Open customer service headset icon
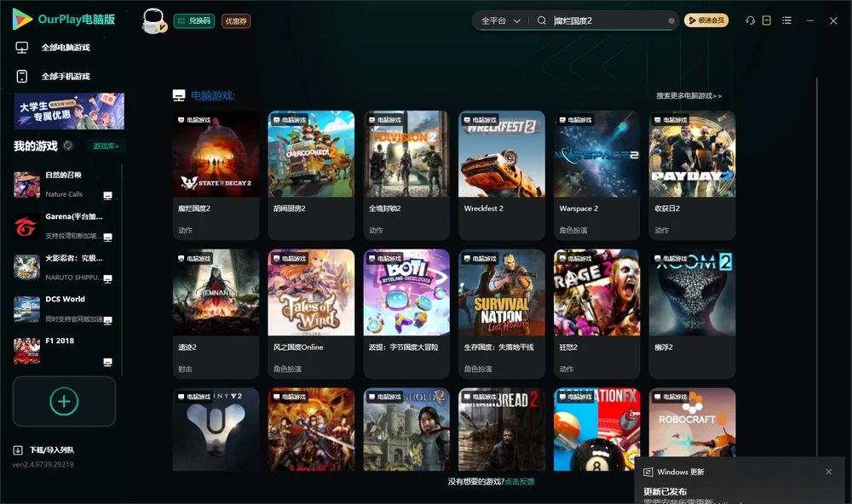The image size is (852, 504). tap(751, 20)
